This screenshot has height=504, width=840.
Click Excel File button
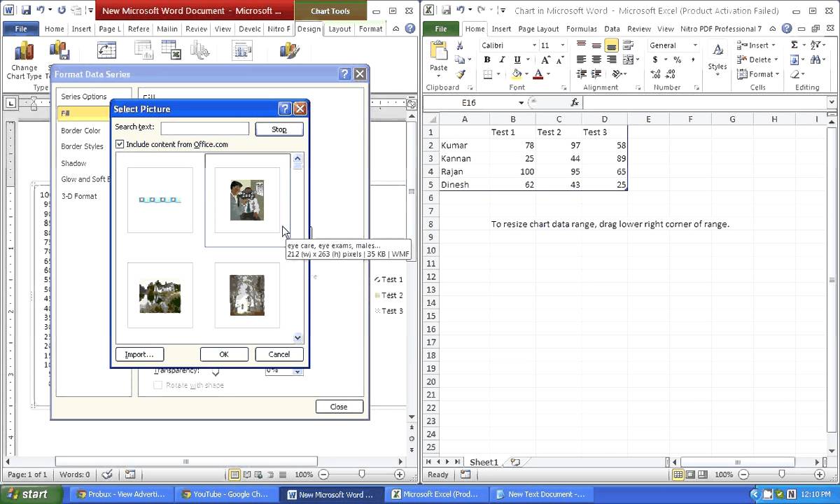point(441,29)
